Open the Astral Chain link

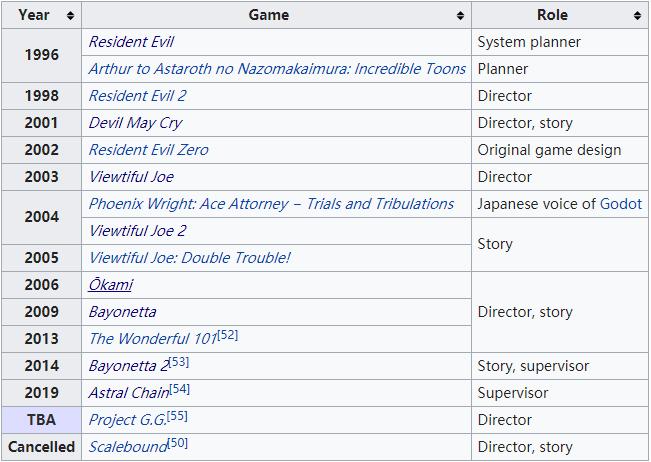(128, 393)
